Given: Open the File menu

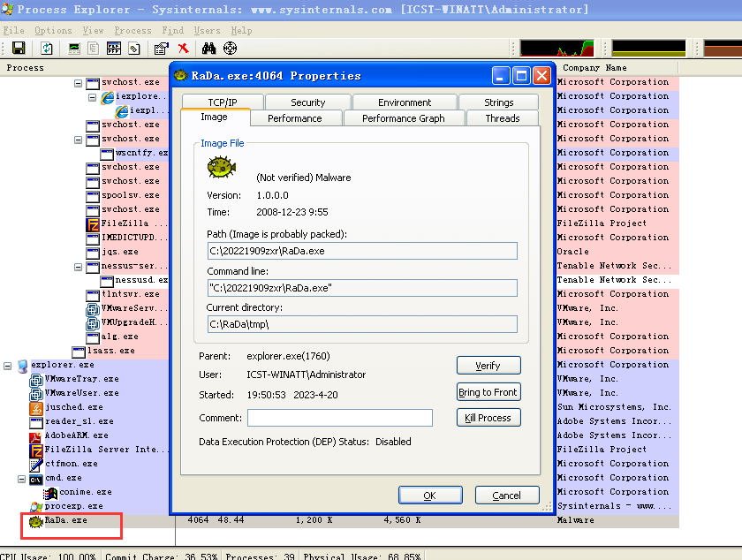Looking at the screenshot, I should click(13, 30).
